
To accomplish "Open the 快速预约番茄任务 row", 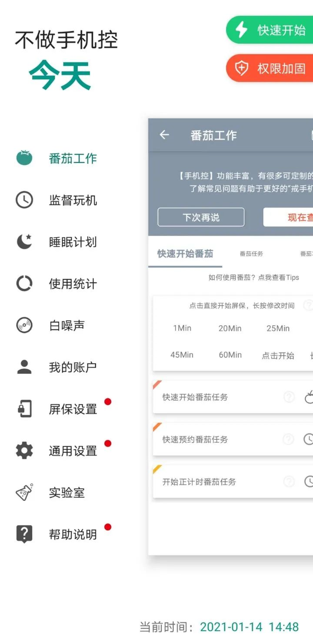I will 233,439.
